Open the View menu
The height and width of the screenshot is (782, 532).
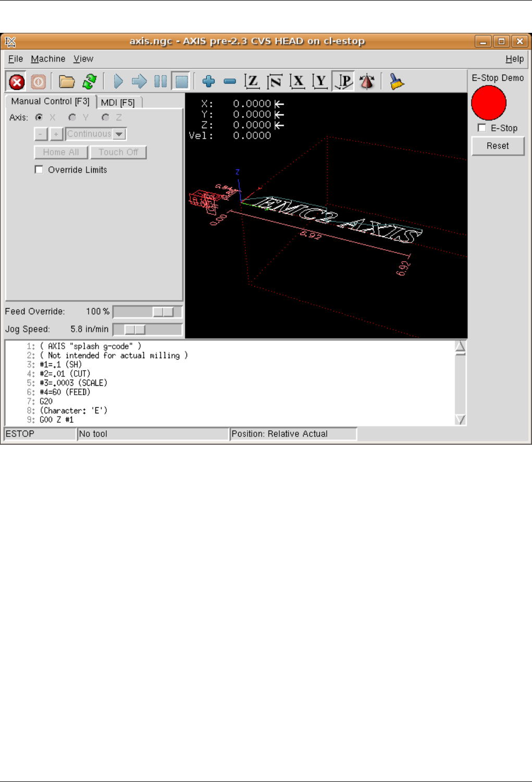pyautogui.click(x=83, y=59)
